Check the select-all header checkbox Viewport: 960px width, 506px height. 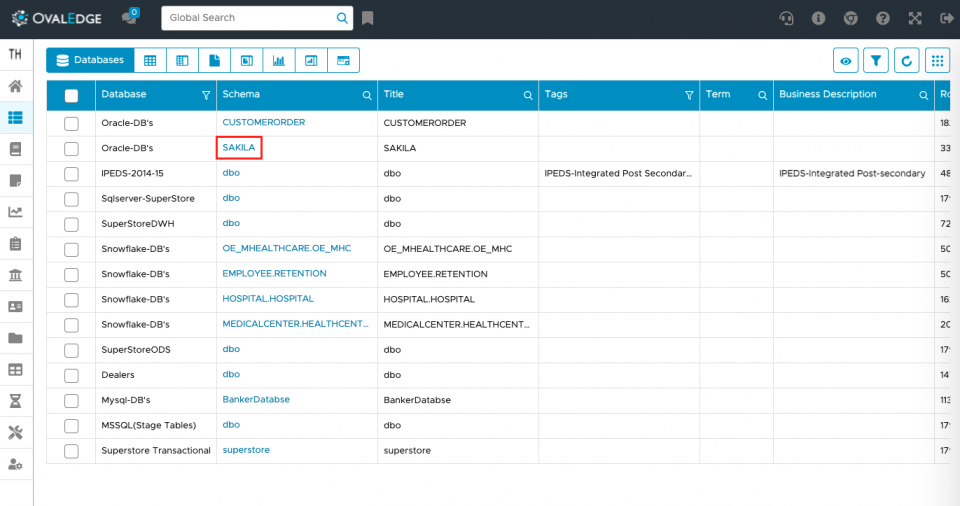tap(72, 96)
